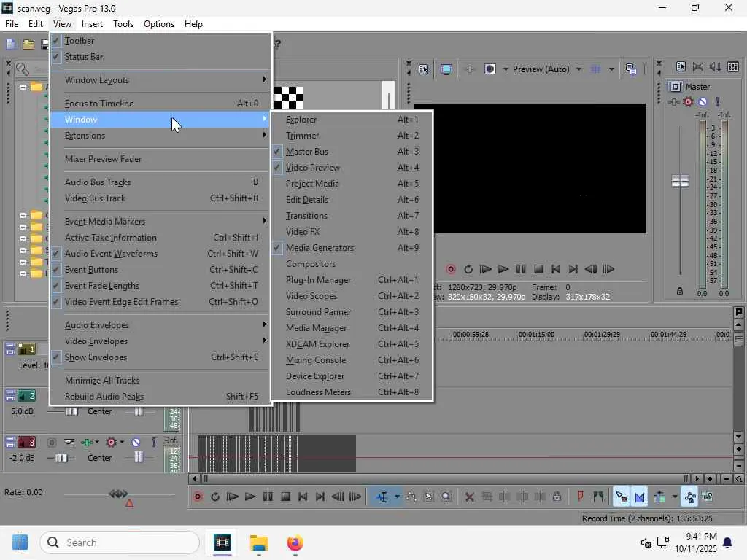This screenshot has height=560, width=747.
Task: Open the Preview (Auto) quality dropdown
Action: click(x=578, y=69)
